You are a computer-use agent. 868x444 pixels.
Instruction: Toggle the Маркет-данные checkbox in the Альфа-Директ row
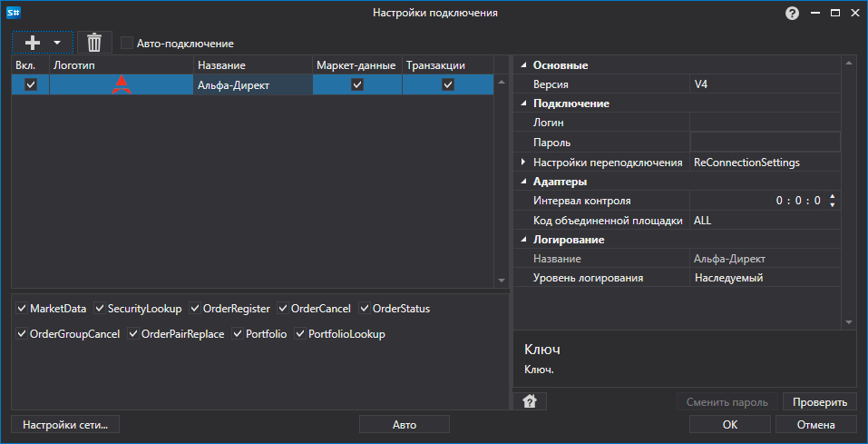tap(357, 84)
